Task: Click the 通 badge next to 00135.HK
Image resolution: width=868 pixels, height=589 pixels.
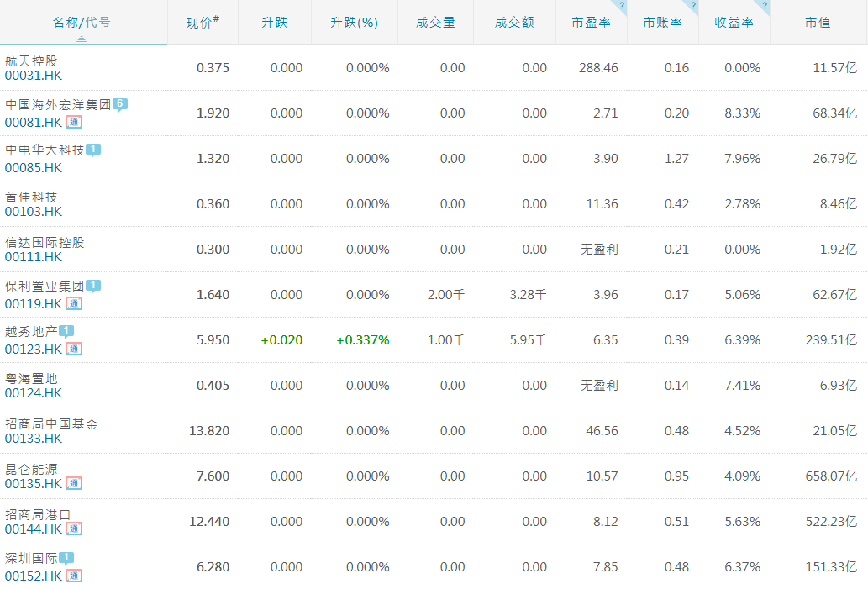Action: [74, 484]
